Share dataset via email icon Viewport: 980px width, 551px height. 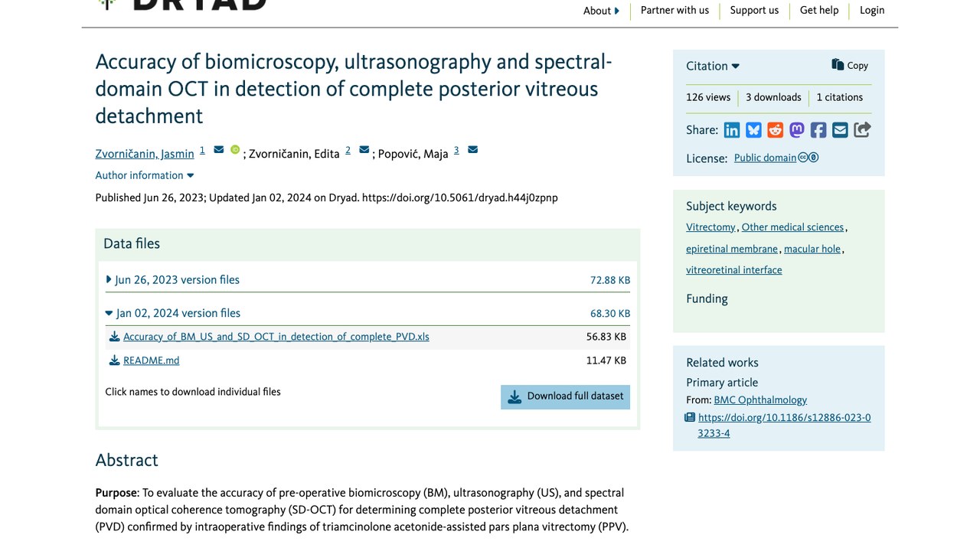840,130
